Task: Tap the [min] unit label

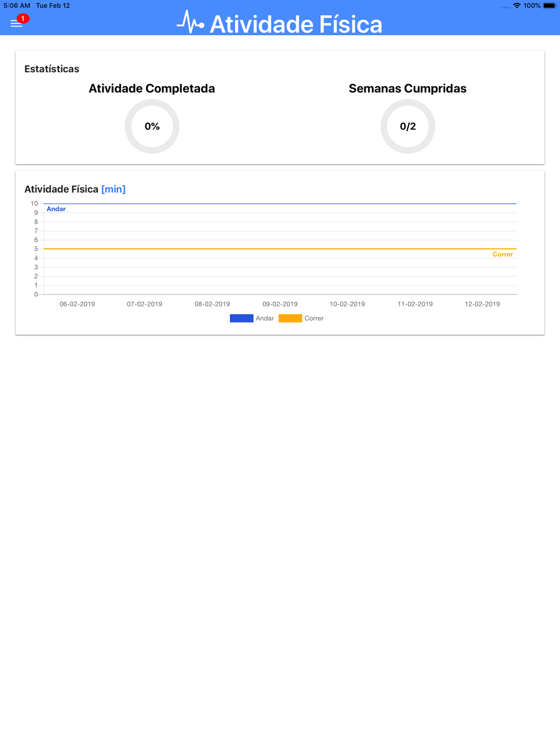Action: (113, 189)
